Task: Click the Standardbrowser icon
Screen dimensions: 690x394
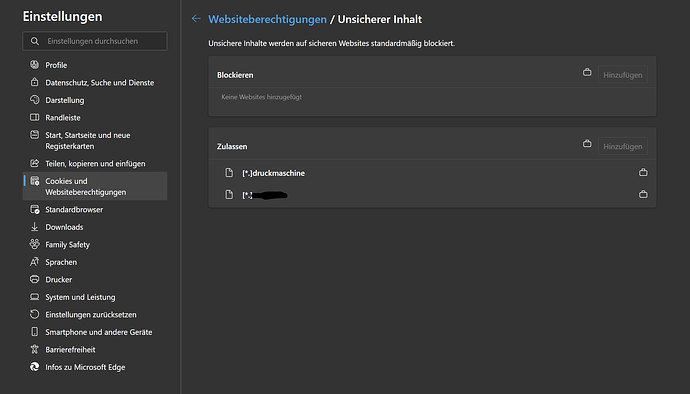Action: coord(34,210)
